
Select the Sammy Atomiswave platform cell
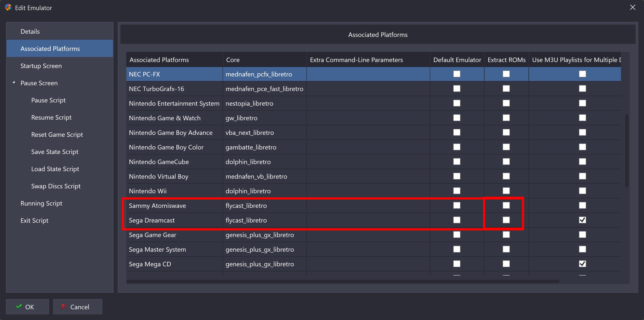pyautogui.click(x=174, y=206)
